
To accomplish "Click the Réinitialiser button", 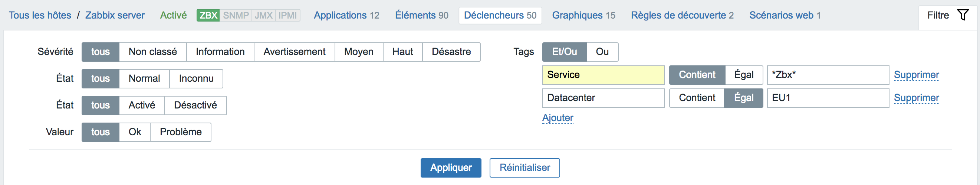I will click(x=524, y=168).
